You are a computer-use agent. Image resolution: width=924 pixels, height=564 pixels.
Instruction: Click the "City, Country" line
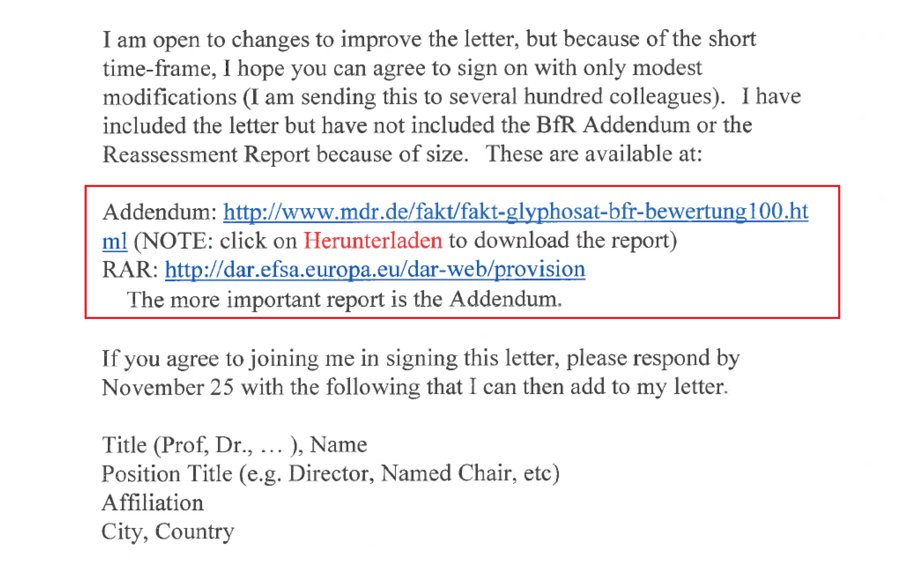(x=167, y=531)
